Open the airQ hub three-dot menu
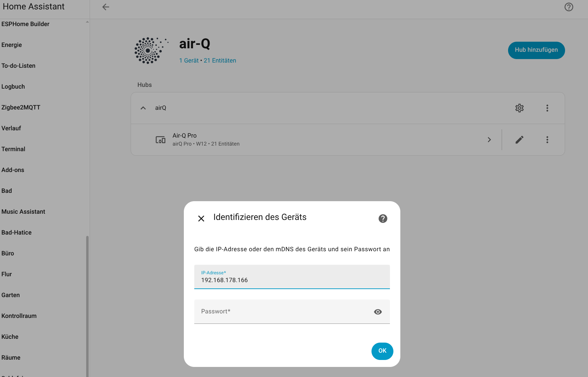Viewport: 588px width, 377px height. [x=547, y=108]
